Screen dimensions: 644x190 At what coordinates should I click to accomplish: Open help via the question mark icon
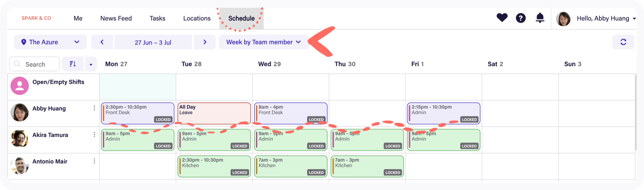pyautogui.click(x=521, y=18)
